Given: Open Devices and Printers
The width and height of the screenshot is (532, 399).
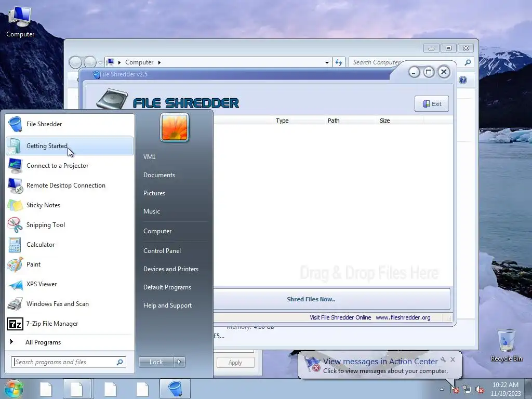Looking at the screenshot, I should pos(171,269).
